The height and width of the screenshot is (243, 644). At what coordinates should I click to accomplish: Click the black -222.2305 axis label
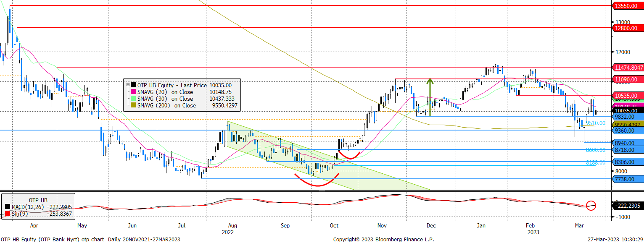628,206
